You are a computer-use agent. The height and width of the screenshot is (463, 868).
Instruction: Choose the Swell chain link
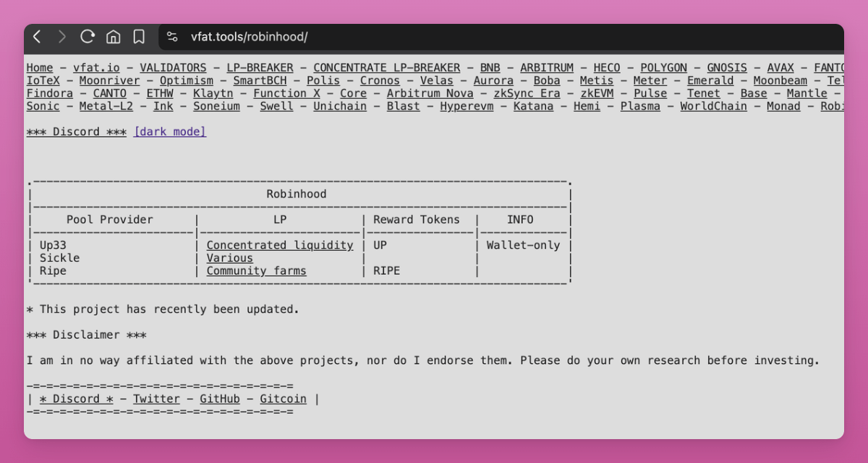pos(276,106)
